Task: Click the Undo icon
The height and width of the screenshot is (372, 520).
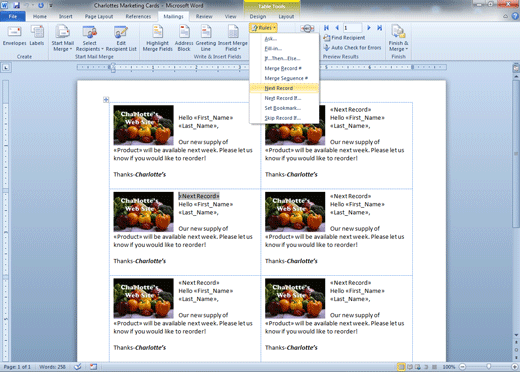Action: 26,5
